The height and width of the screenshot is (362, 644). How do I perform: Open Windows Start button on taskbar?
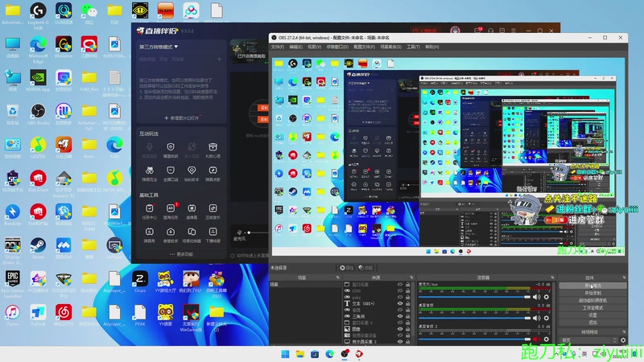click(x=285, y=354)
